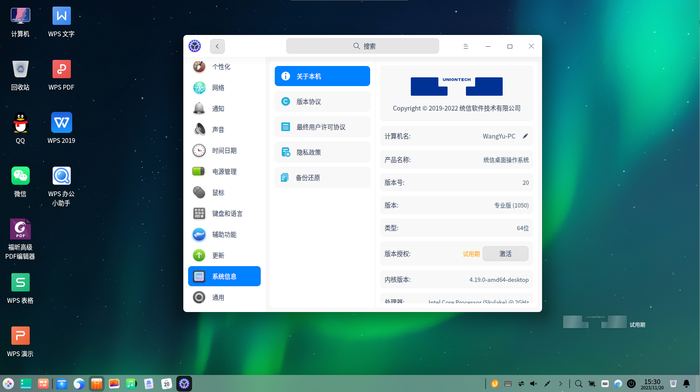Click the WangYu-PC computer name value

(499, 136)
